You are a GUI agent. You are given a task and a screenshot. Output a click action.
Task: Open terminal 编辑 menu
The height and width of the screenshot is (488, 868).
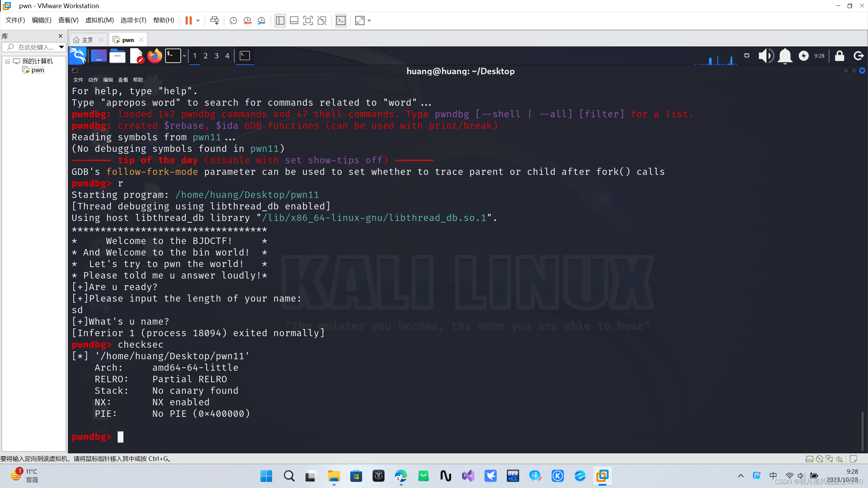108,80
